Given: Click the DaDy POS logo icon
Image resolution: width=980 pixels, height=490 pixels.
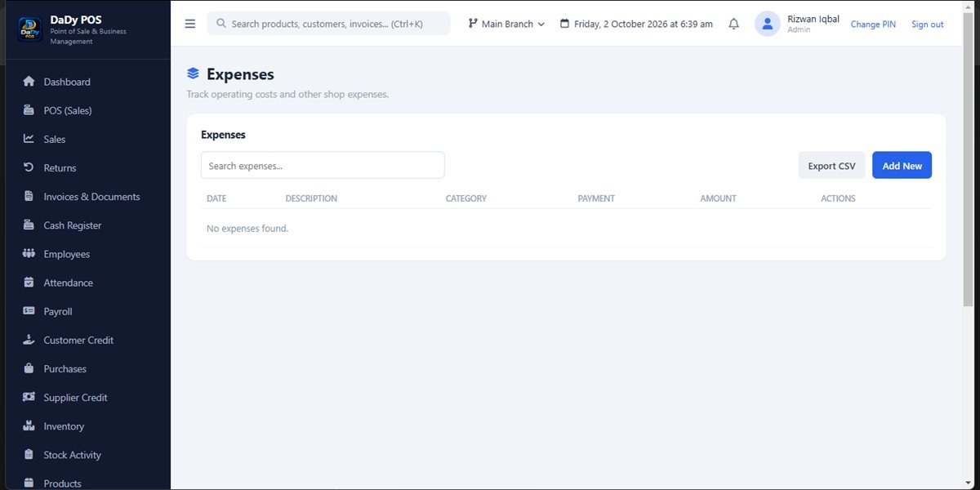Looking at the screenshot, I should 30,29.
